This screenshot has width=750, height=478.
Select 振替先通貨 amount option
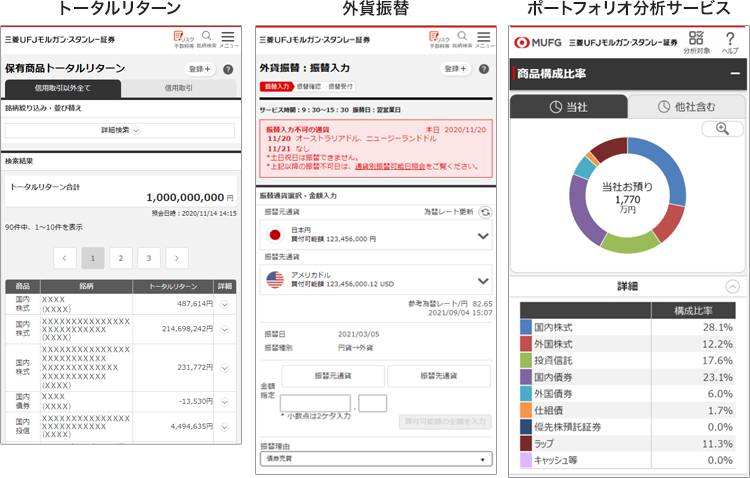click(x=439, y=376)
